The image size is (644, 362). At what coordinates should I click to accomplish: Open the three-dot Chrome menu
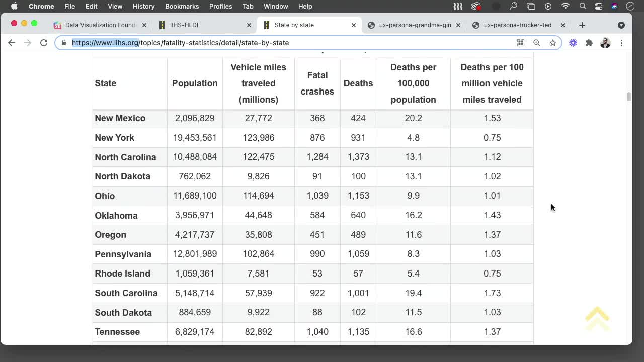(x=622, y=43)
